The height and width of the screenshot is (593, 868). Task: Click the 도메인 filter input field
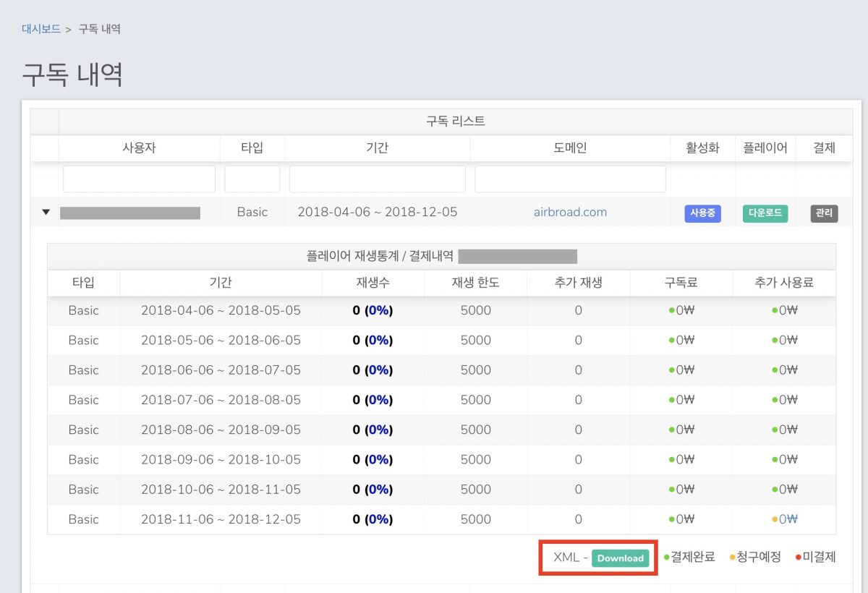tap(570, 179)
